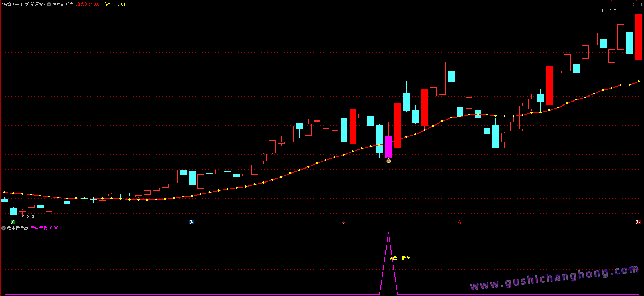Click the green 跌 marker on timeline

(x=13, y=222)
